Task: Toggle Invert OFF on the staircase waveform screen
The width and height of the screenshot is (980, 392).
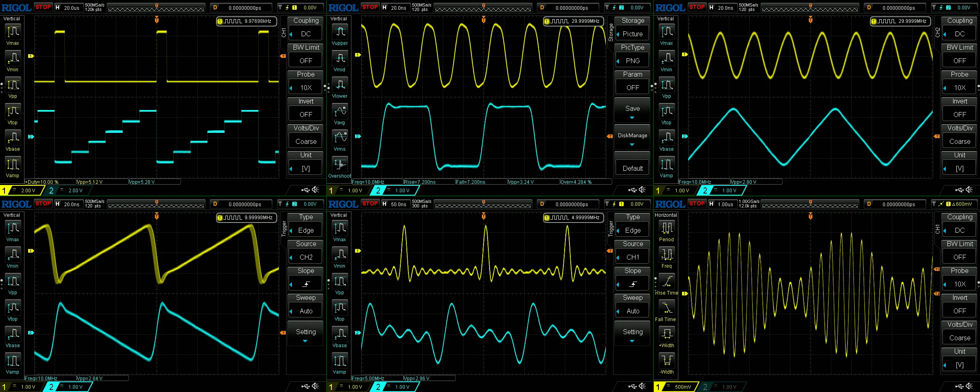Action: [306, 110]
